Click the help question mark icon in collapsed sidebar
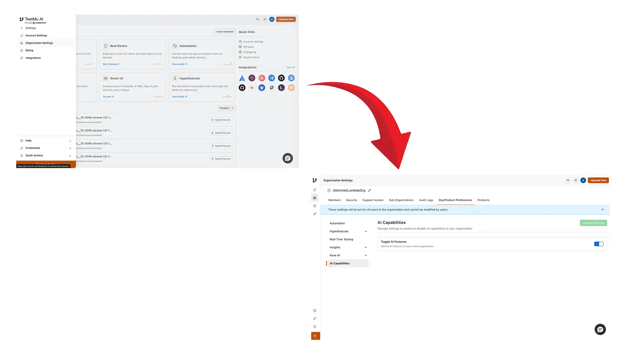Viewport: 636px width, 364px height. 315,311
